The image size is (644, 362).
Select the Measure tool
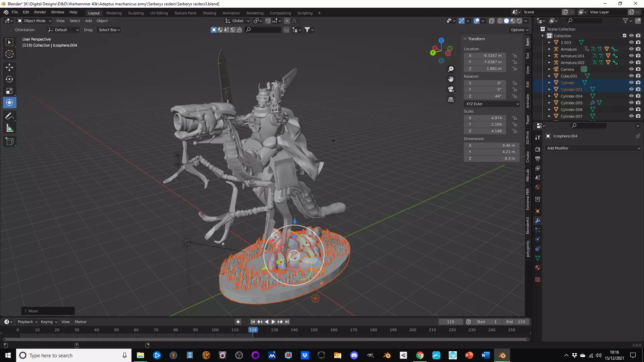pos(9,128)
